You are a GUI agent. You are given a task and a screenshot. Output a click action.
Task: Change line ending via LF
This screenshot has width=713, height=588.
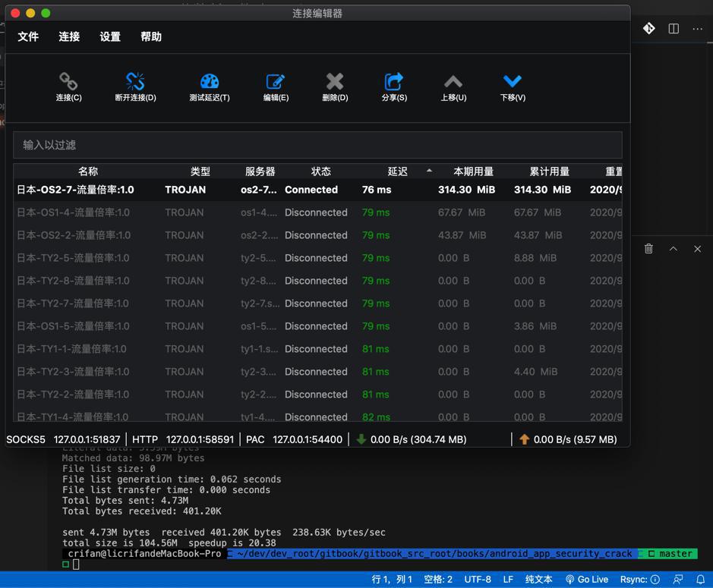(x=508, y=580)
